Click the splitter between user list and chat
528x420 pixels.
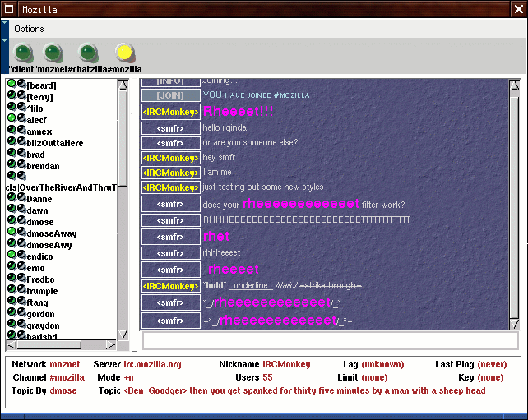point(135,215)
